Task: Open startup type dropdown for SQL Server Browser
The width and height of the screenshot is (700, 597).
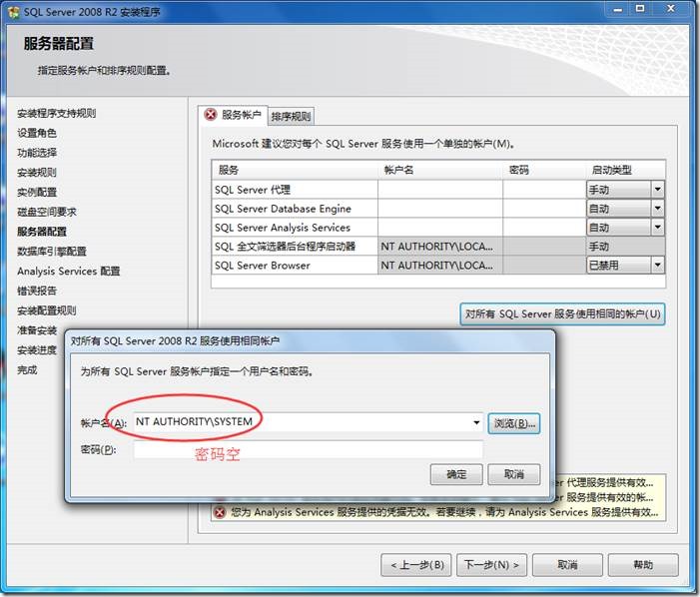Action: (658, 265)
